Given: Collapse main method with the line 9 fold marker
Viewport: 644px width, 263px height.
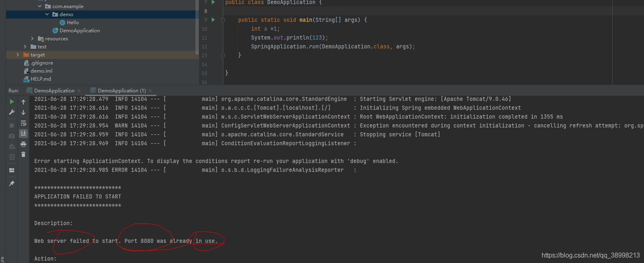Looking at the screenshot, I should (x=223, y=20).
